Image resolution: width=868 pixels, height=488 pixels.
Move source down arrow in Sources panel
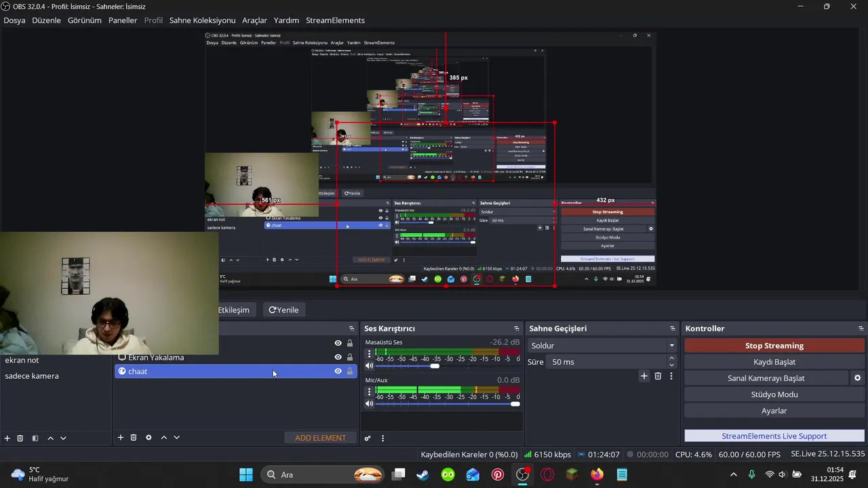click(176, 438)
